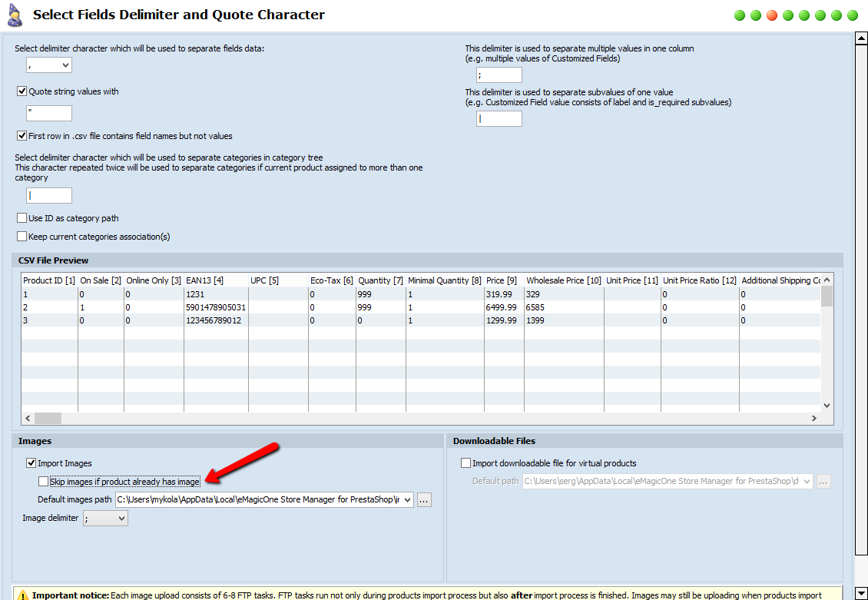Toggle Import downloadable file for virtual products
Screen dimensions: 868x600
tap(466, 463)
